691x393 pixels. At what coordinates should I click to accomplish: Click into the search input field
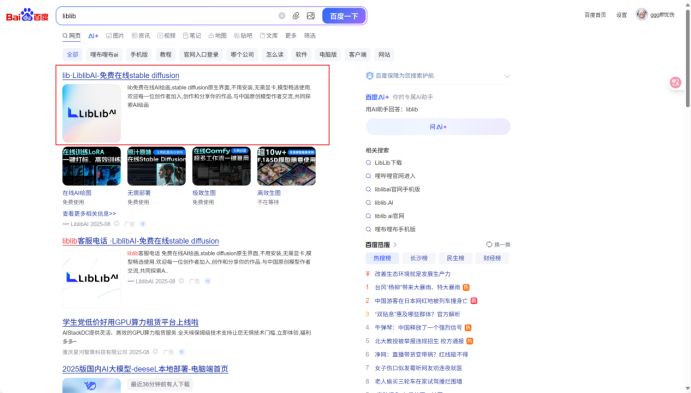pos(167,16)
